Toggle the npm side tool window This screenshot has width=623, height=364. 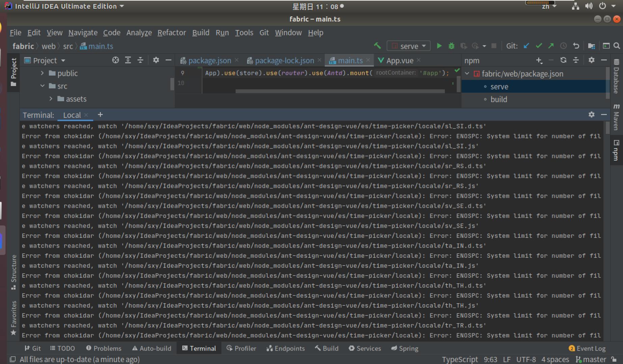[616, 150]
